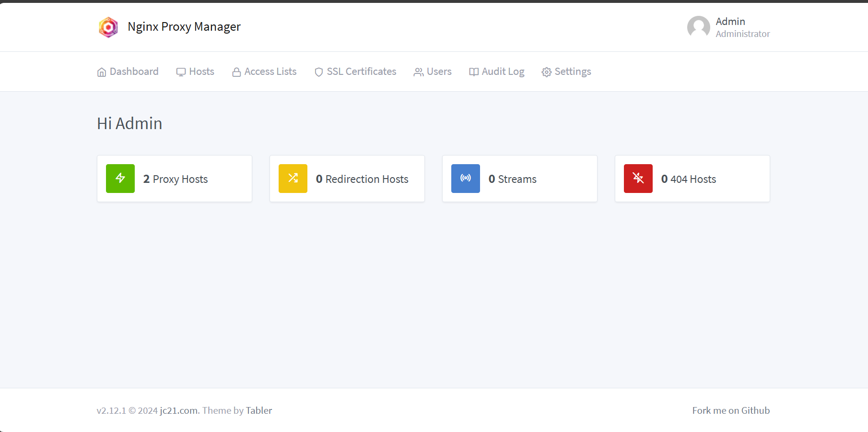Screen dimensions: 868x432
Task: Open the 0 Redirection Hosts card
Action: pos(347,179)
